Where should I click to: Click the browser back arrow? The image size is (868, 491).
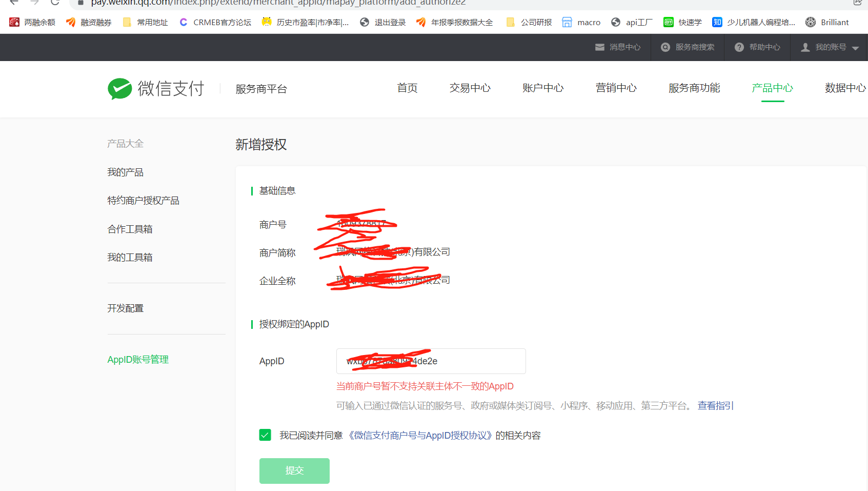coord(14,3)
